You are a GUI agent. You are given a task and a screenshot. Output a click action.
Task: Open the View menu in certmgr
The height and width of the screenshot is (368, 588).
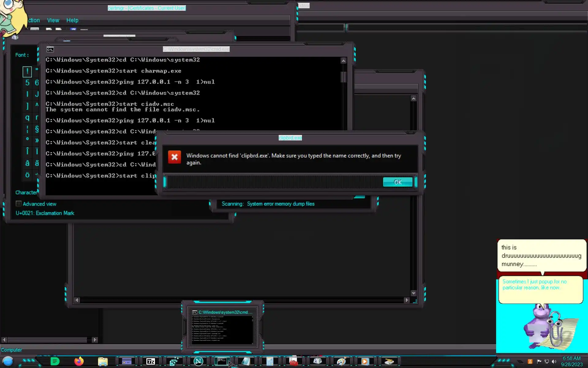[x=53, y=20]
